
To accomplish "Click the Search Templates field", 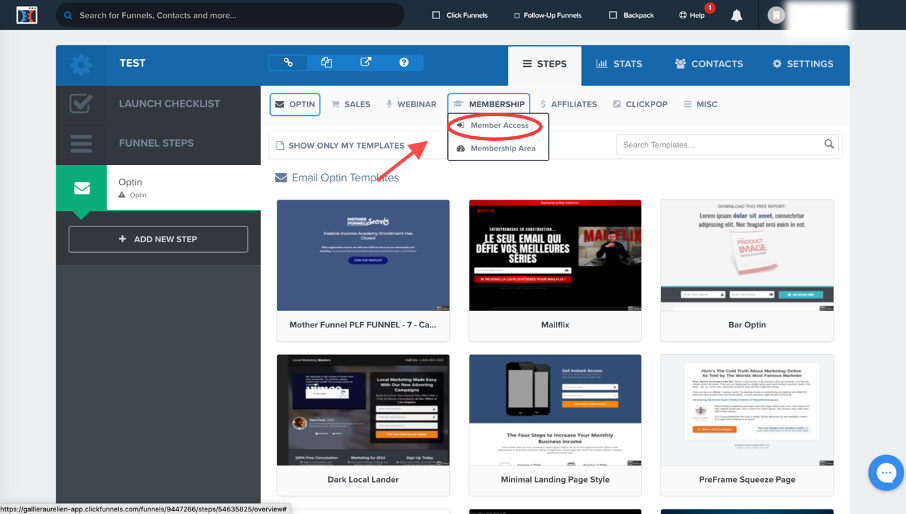I will coord(728,145).
